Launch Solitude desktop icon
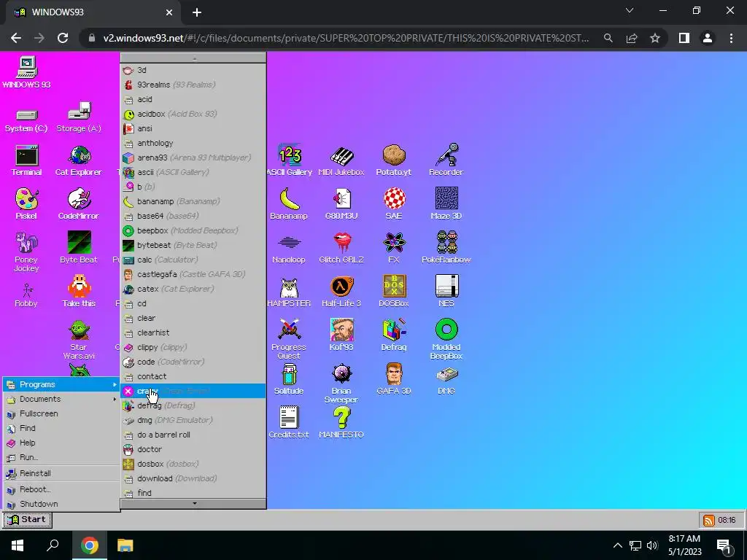The width and height of the screenshot is (747, 560). (x=289, y=379)
